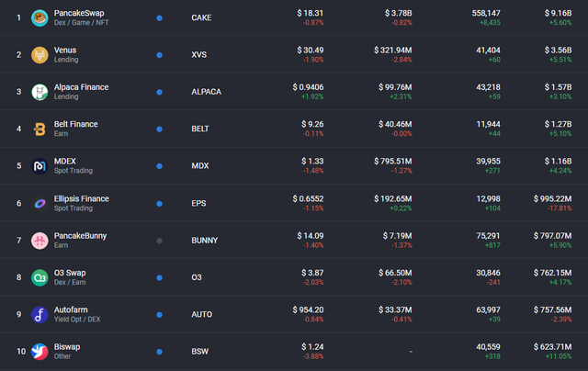Click the blue status dot for Venus
The image size is (588, 371).
click(159, 55)
